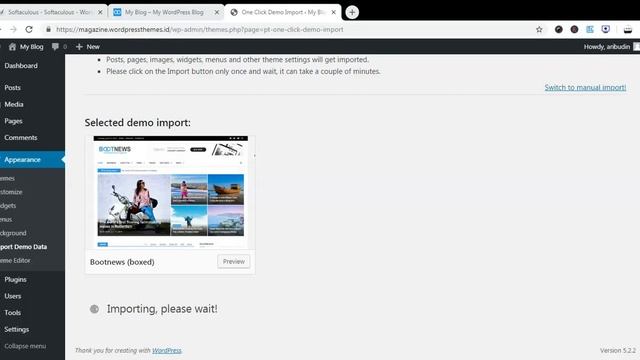Screen dimensions: 640x360
Task: Open Theme Editor submenu item
Action: [x=16, y=260]
